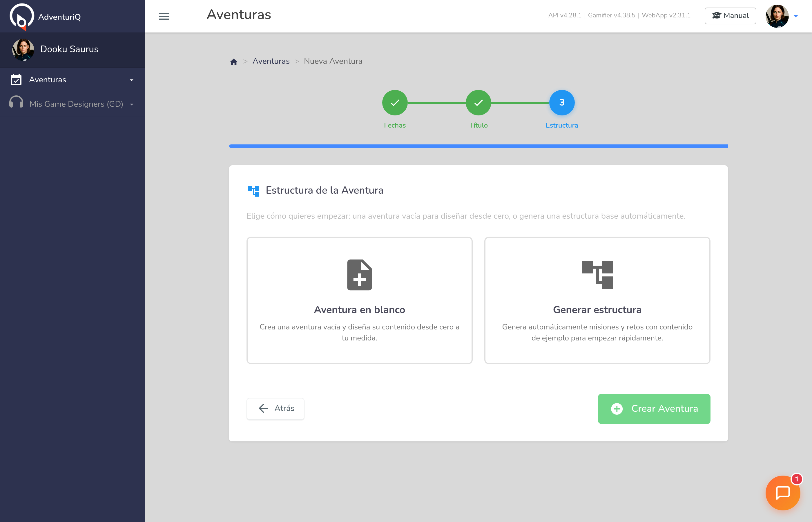The width and height of the screenshot is (812, 522).
Task: Click the blue structure icon beside heading
Action: click(253, 191)
